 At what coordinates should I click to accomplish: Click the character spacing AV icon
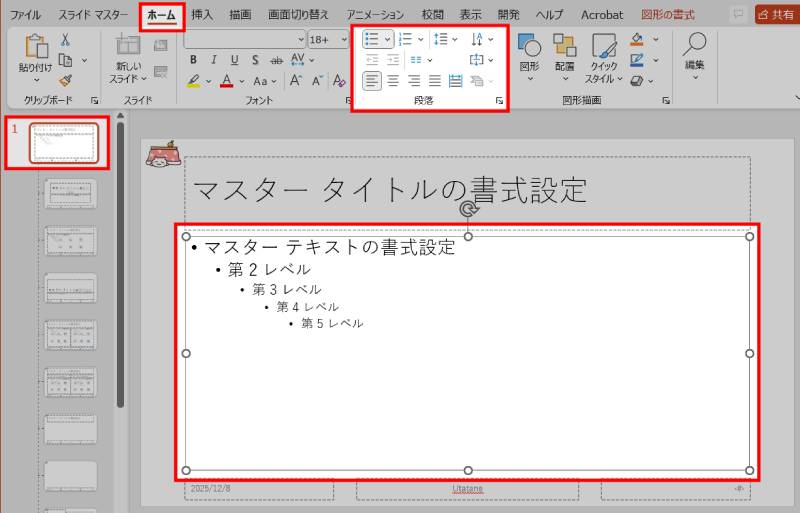point(297,60)
